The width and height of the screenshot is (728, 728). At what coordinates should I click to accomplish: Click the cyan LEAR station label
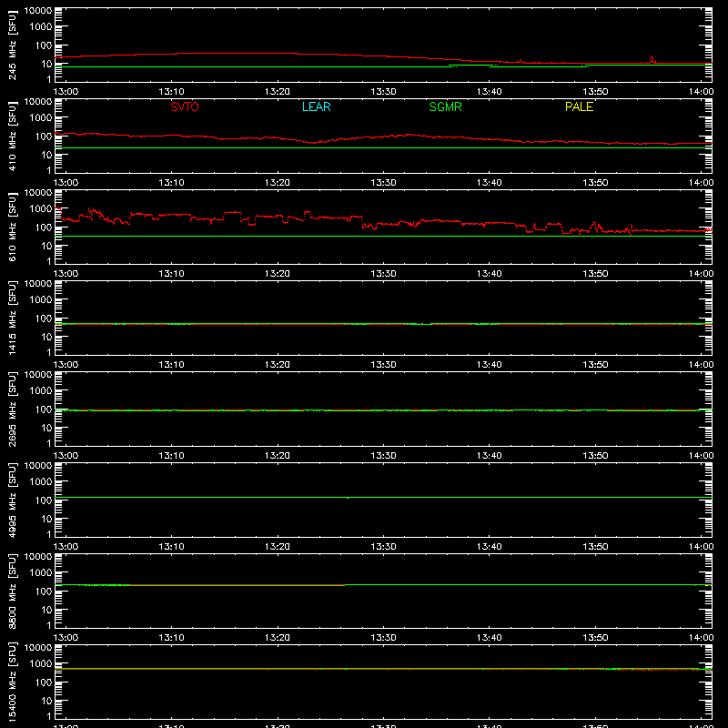(316, 106)
